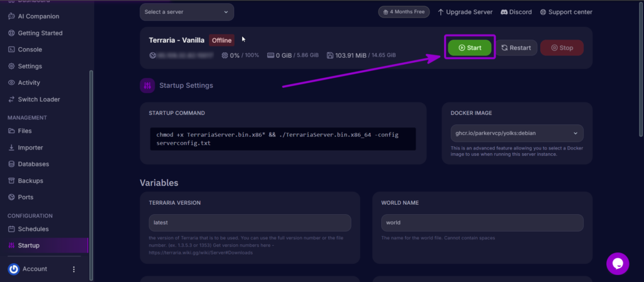Go to Settings in the sidebar

pyautogui.click(x=30, y=66)
